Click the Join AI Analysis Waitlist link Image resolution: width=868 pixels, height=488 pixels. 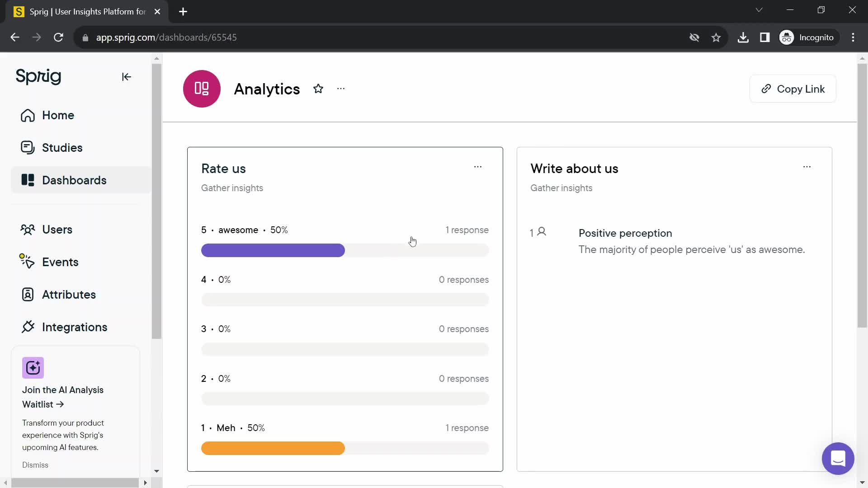pos(62,397)
